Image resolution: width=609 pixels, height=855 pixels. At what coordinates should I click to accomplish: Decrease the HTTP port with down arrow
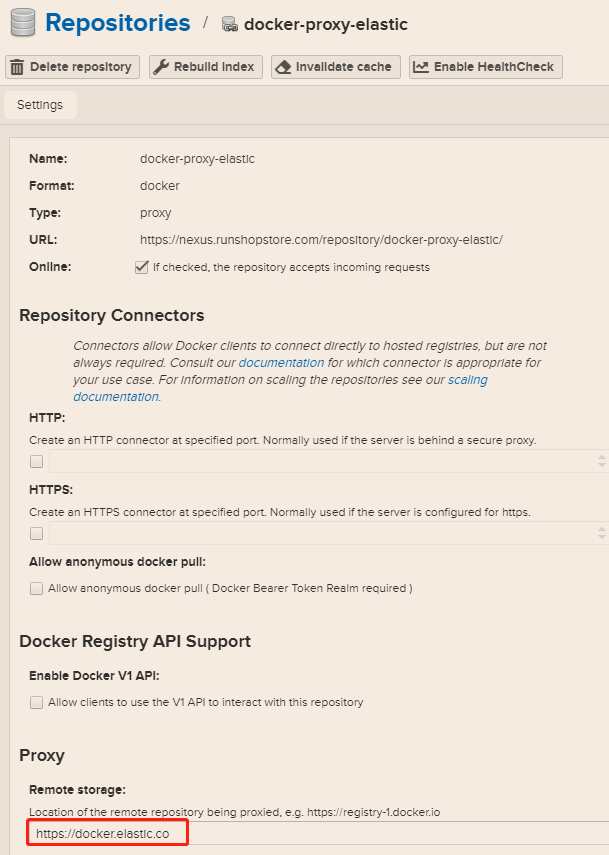(602, 466)
